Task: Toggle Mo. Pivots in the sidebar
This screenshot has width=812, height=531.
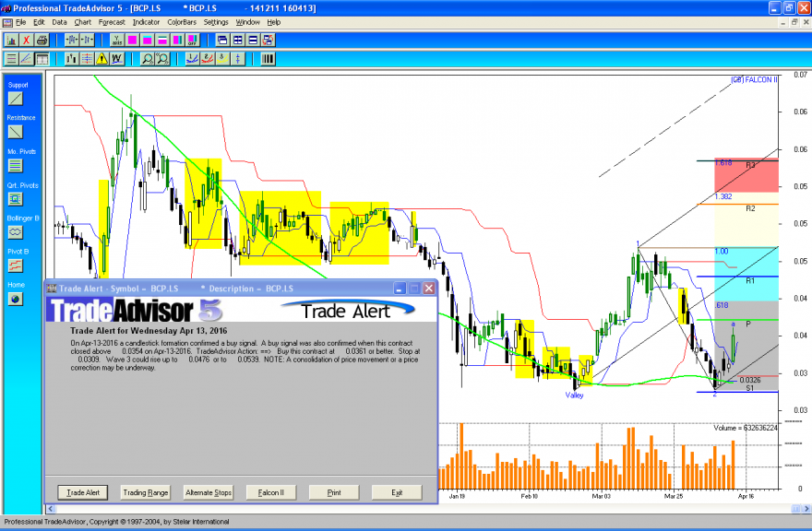Action: coord(16,166)
